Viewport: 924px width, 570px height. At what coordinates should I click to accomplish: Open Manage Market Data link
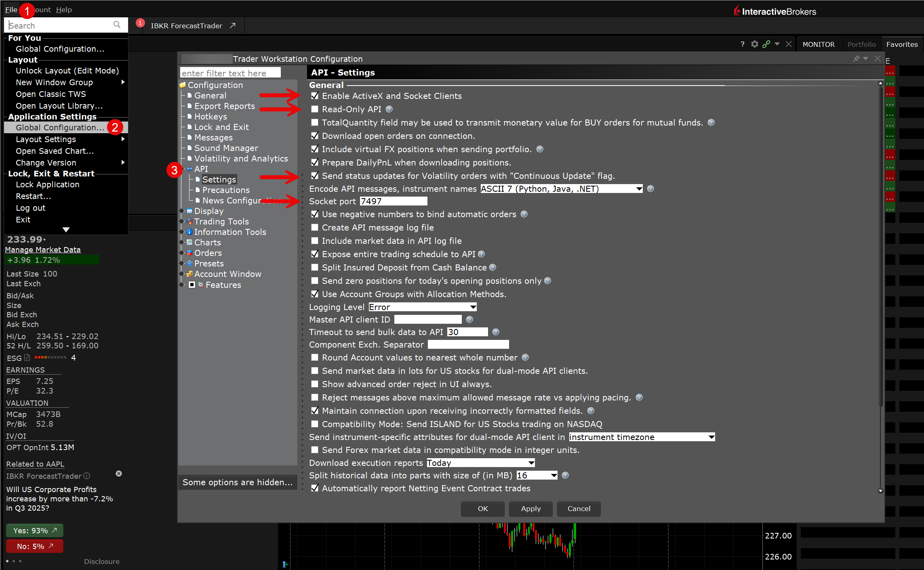tap(43, 249)
